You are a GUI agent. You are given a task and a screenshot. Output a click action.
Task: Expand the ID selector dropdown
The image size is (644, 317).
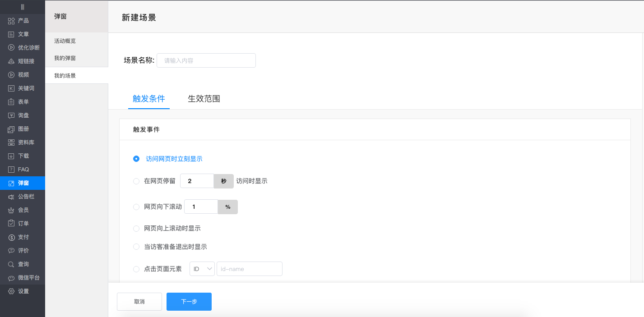(202, 269)
